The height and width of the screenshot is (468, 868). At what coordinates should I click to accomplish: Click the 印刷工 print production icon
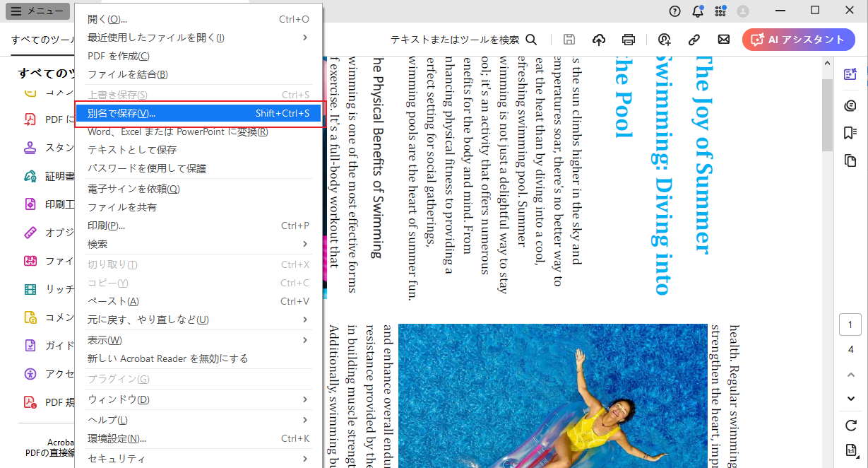tap(30, 204)
